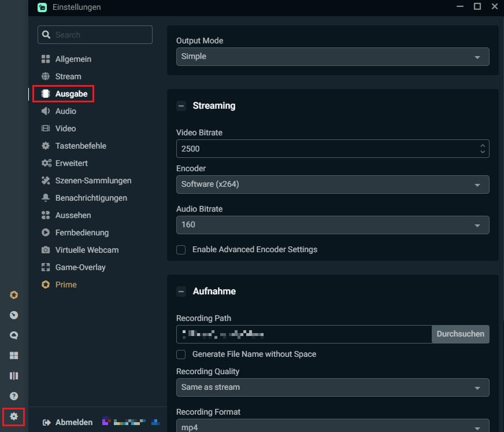
Task: Open the Help question mark icon
Action: pos(13,396)
